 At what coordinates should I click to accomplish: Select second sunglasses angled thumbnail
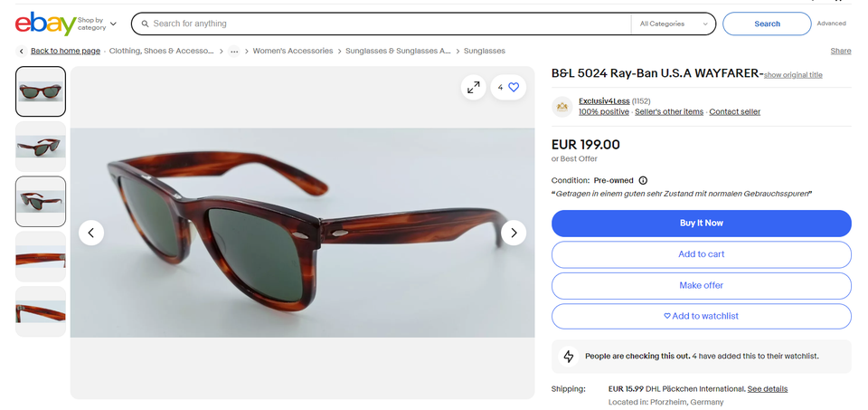point(41,147)
